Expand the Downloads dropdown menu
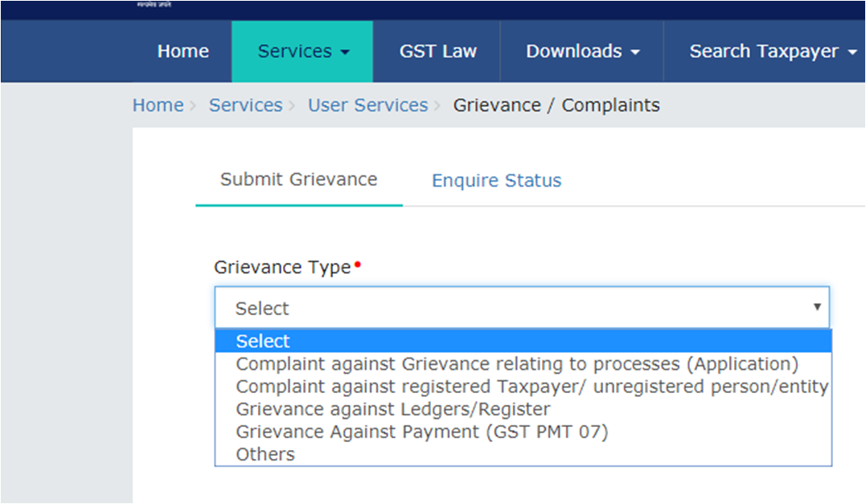 coord(582,51)
